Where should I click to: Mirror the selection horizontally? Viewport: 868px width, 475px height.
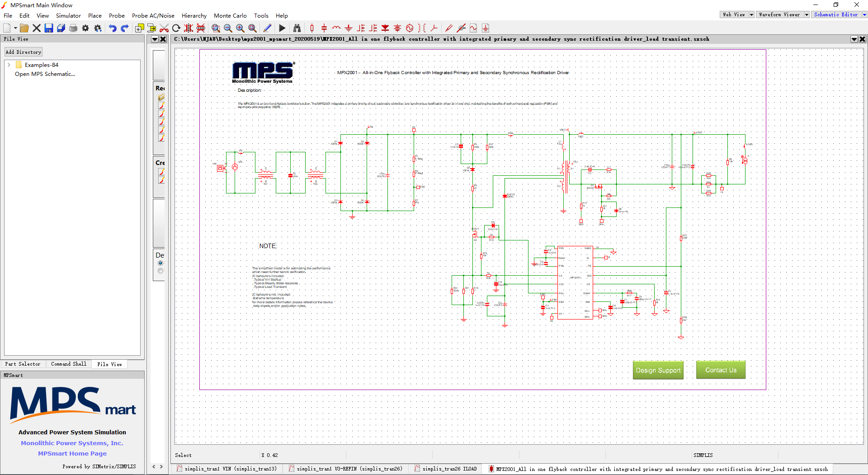pos(189,28)
